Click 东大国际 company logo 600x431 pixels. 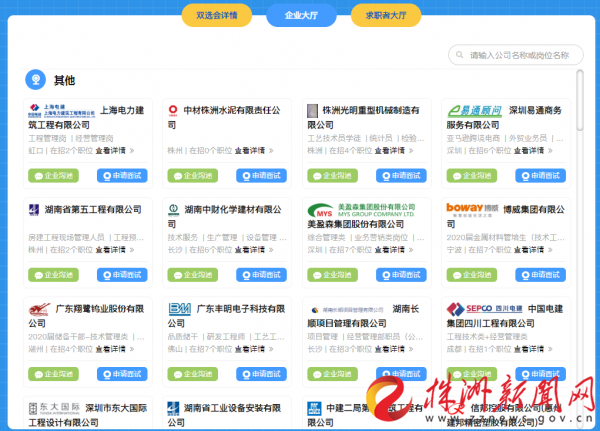(54, 408)
